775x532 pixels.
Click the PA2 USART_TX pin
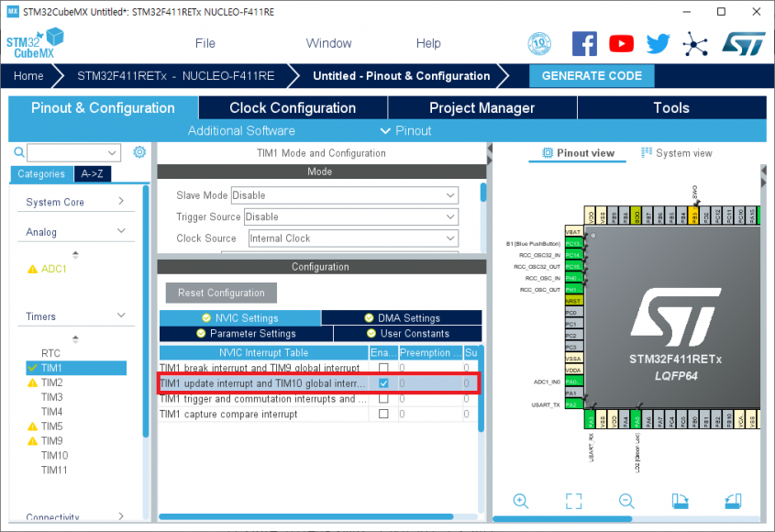(x=574, y=405)
